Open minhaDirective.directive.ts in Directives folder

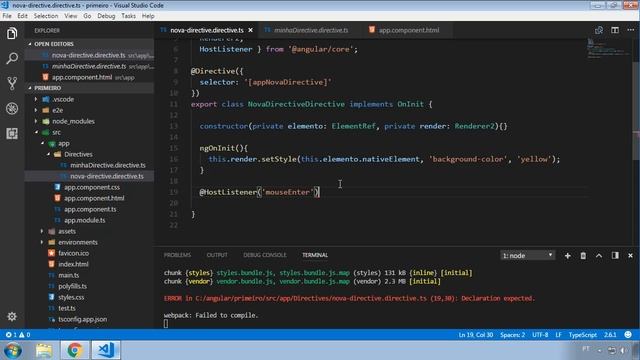(x=107, y=165)
